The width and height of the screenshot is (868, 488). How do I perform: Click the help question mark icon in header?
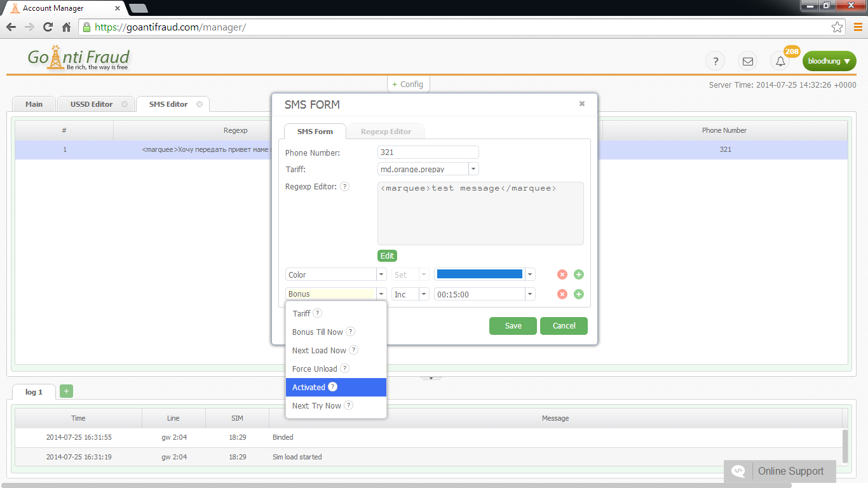[715, 61]
